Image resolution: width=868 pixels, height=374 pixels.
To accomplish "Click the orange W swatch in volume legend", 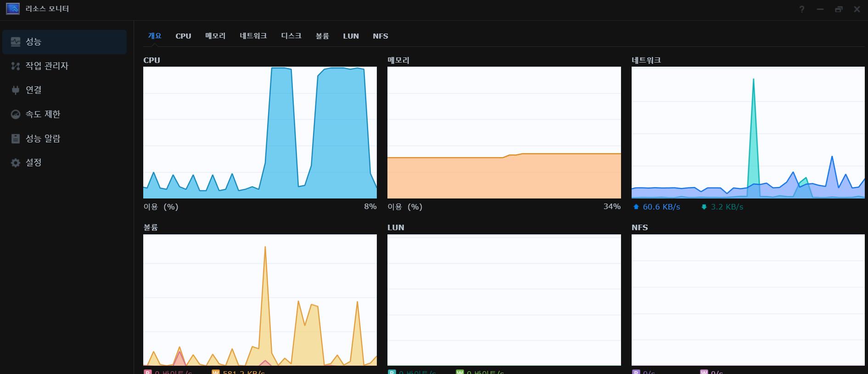I will click(215, 372).
